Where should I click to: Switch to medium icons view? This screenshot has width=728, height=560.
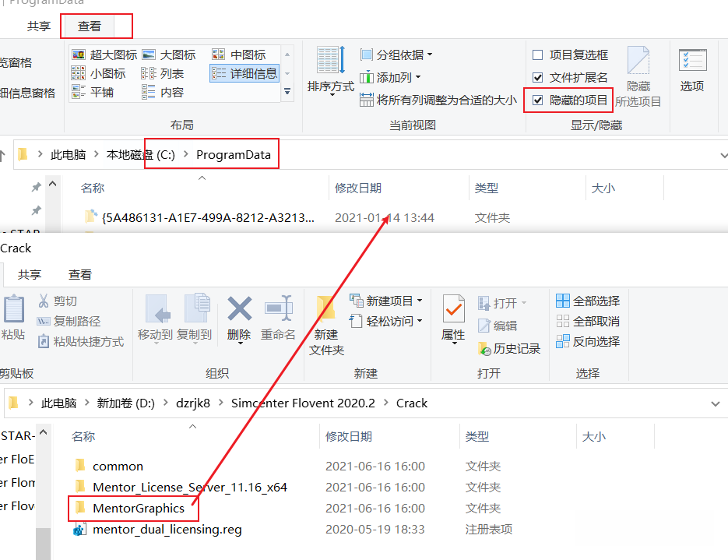tap(239, 55)
